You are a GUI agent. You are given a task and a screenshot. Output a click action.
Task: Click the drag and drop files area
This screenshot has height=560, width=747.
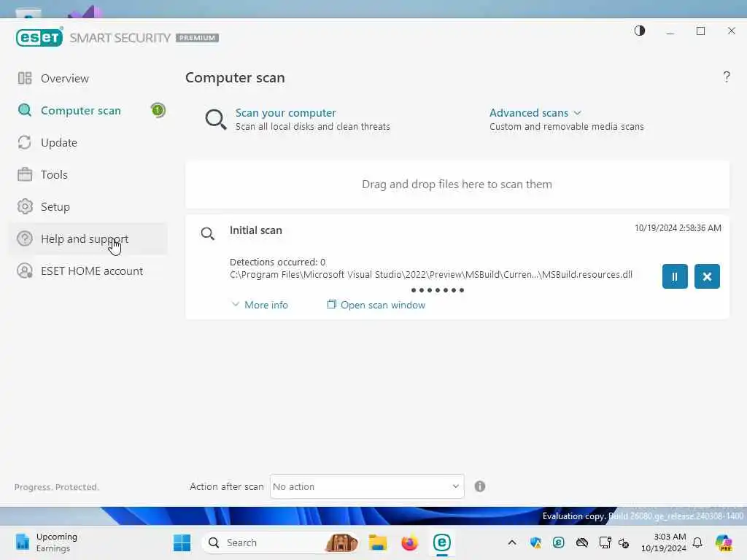(457, 184)
